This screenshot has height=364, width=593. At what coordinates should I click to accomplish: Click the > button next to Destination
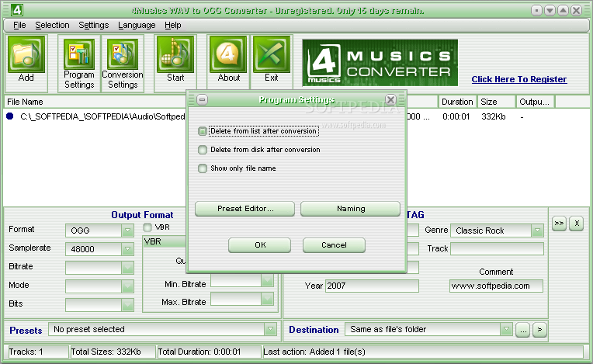(x=539, y=330)
